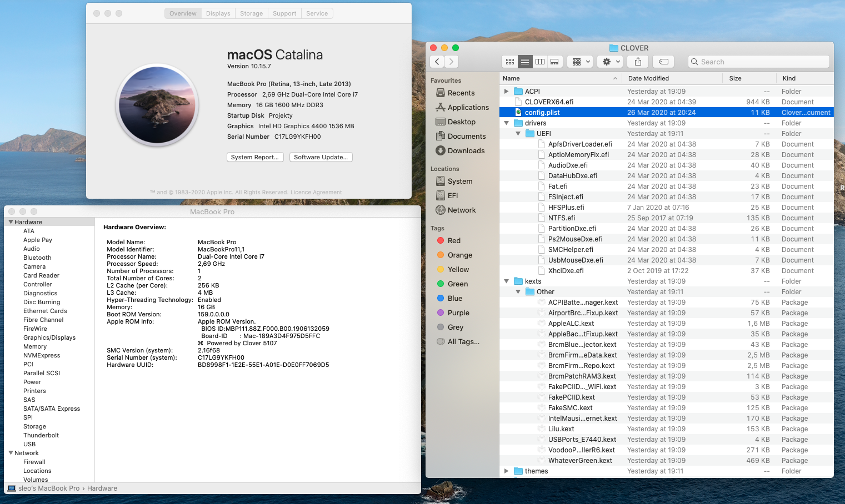845x504 pixels.
Task: Select WhateverGreen.kext in the list
Action: [666, 460]
